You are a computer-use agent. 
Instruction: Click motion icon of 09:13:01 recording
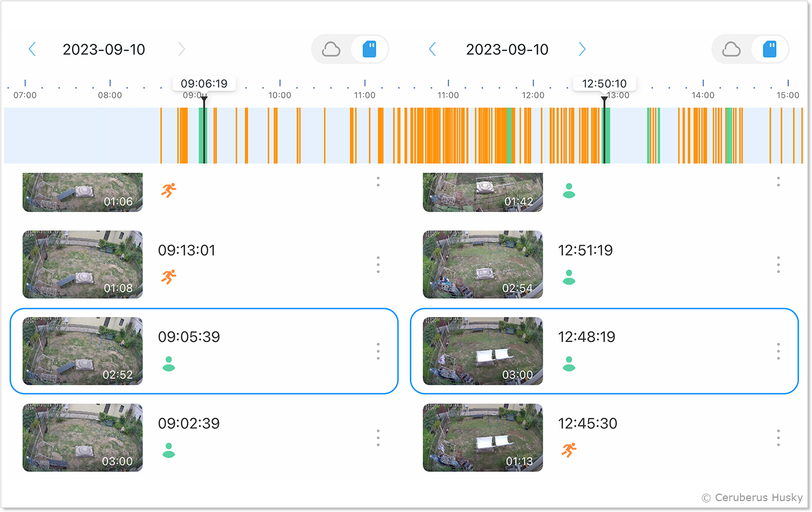point(169,277)
